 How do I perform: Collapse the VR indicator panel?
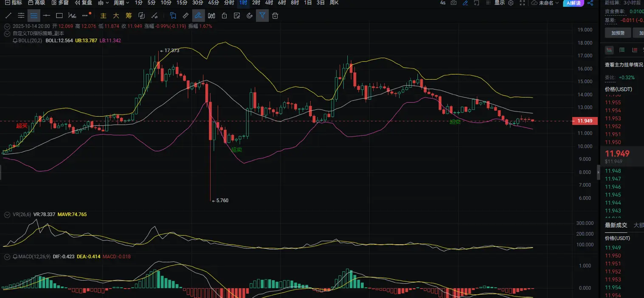7,215
